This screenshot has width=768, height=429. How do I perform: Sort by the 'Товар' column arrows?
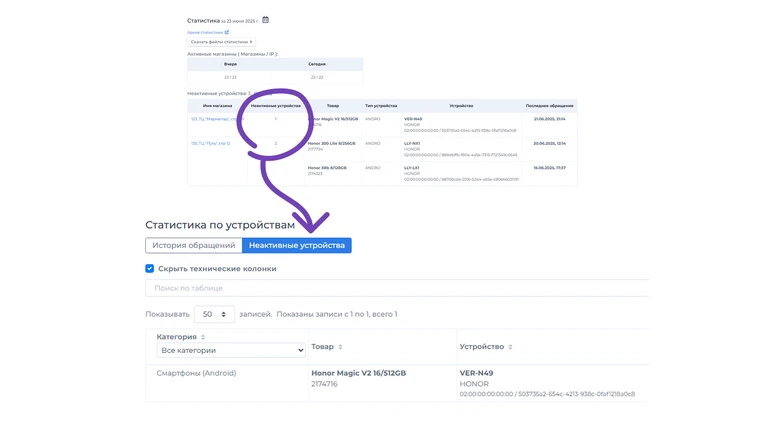(x=340, y=347)
